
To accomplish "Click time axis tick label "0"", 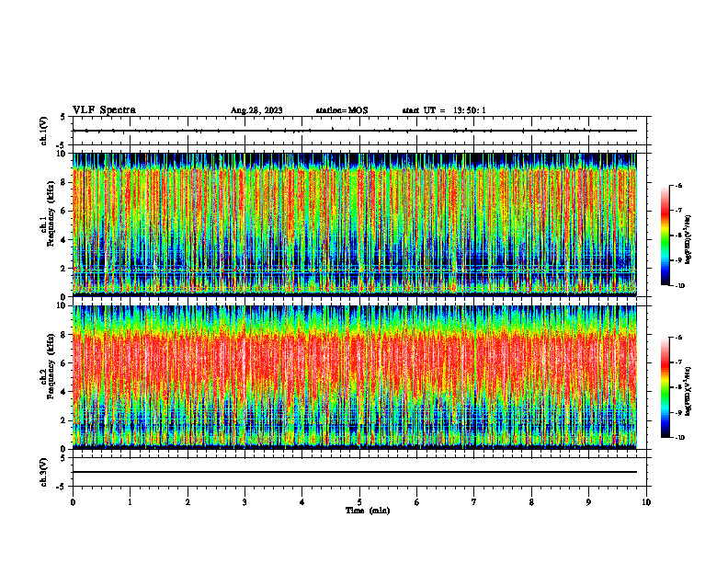I will 73,502.
